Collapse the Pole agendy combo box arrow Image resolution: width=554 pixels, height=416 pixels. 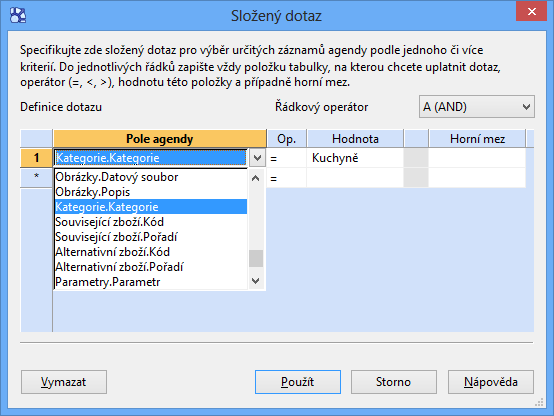[257, 158]
